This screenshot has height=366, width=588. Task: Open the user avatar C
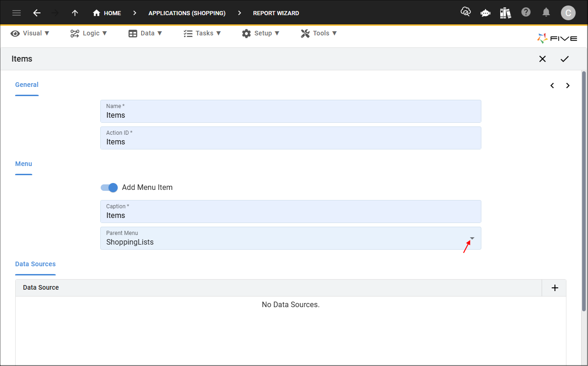point(568,13)
